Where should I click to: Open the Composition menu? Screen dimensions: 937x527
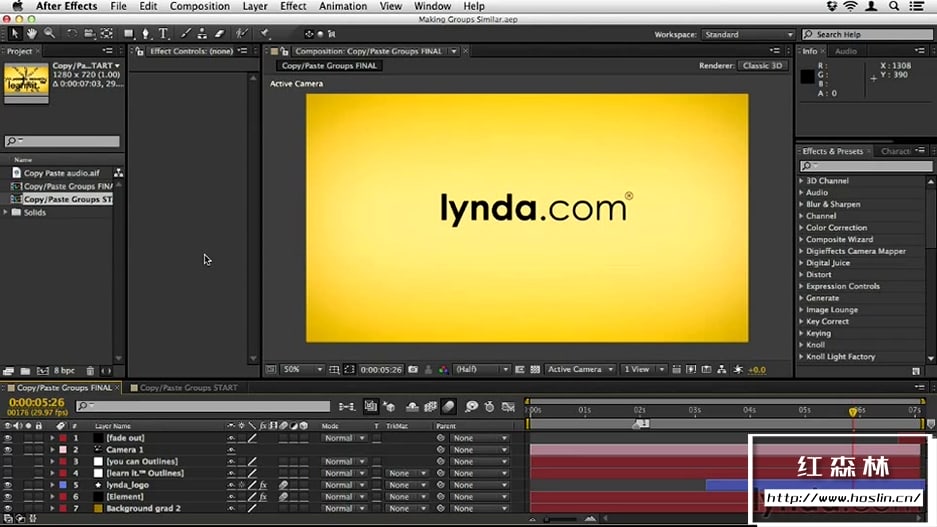(200, 6)
